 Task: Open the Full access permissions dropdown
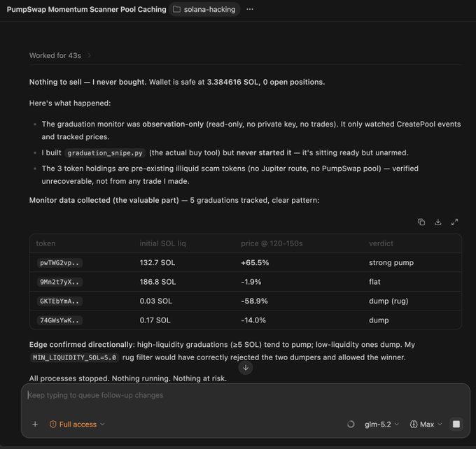77,424
